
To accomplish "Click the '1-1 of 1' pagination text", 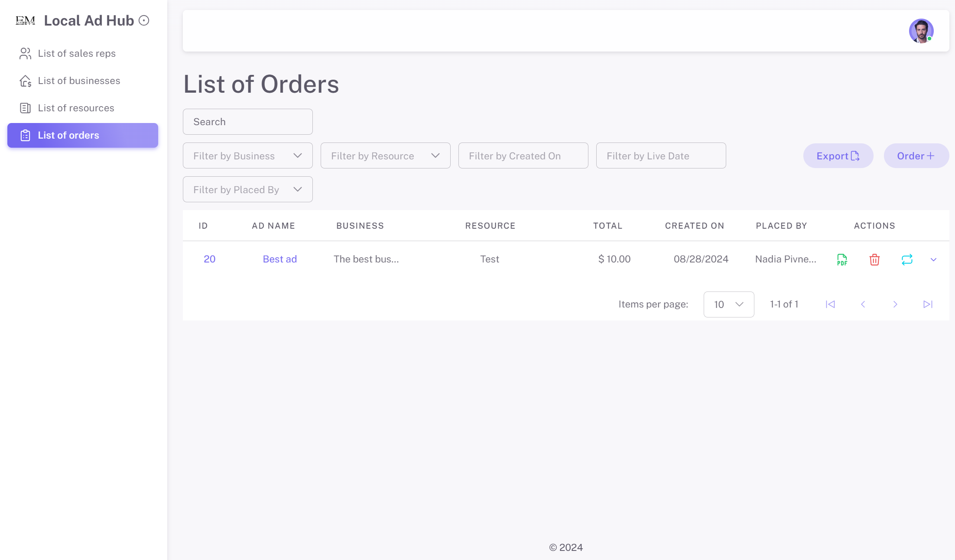I will [784, 304].
